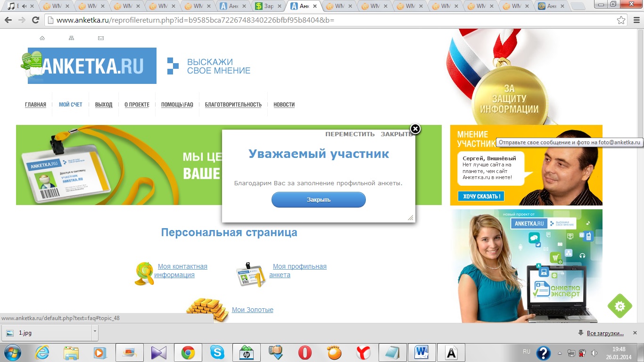This screenshot has width=644, height=362.
Task: Open the sitemap icon above the logo
Action: [71, 38]
